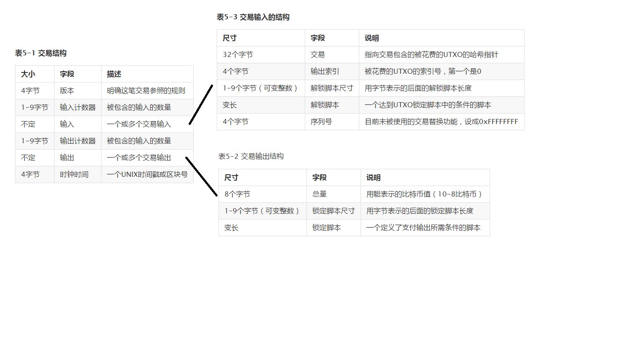This screenshot has height=362, width=644.
Task: Click the 字段 header in table 5-3
Action: 332,38
